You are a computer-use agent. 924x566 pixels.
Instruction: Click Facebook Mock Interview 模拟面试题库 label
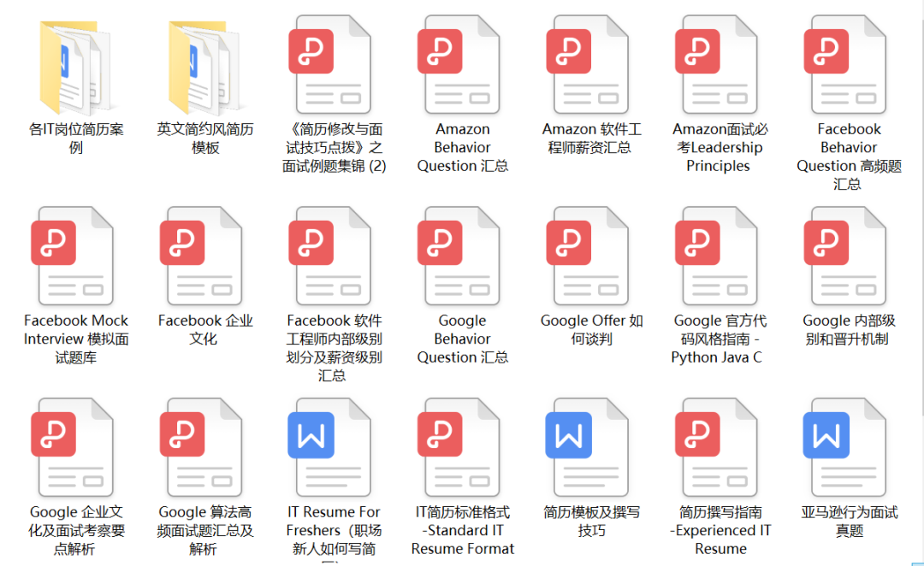tap(76, 339)
